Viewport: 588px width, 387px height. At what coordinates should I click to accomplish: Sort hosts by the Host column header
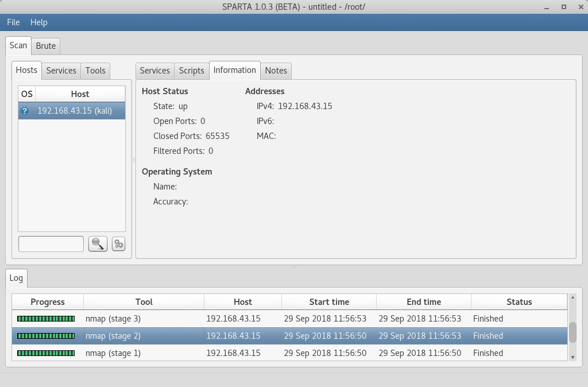click(x=80, y=94)
